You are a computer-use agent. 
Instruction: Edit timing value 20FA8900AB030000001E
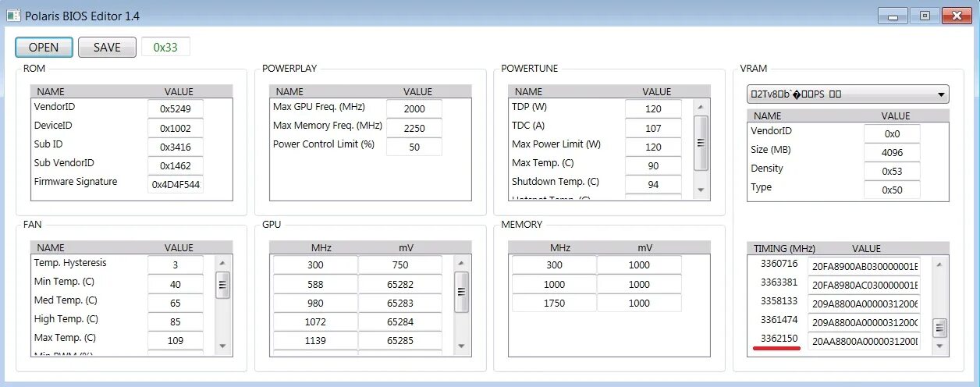pyautogui.click(x=864, y=265)
